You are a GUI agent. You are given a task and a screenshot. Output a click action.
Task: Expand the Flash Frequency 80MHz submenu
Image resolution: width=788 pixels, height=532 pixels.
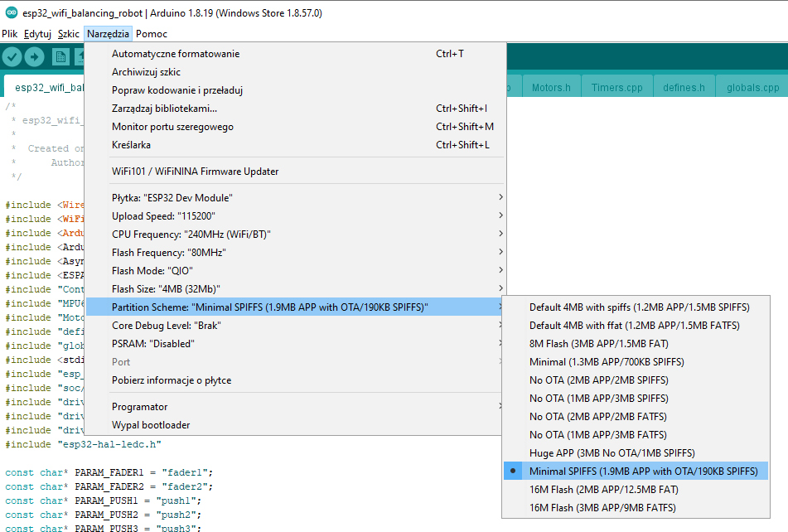click(295, 253)
